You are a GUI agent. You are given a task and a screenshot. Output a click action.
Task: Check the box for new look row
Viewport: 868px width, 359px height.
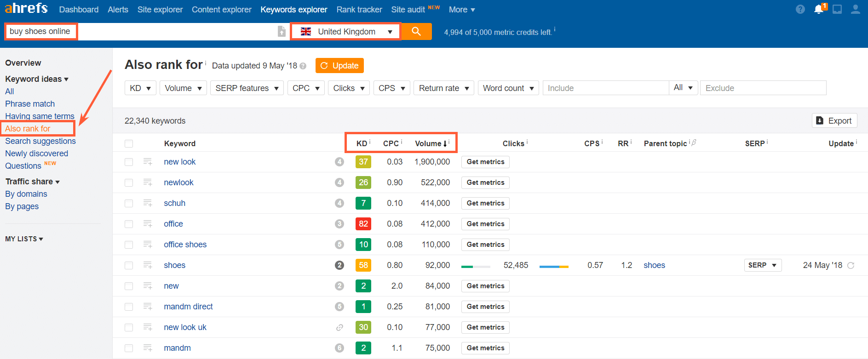click(129, 162)
